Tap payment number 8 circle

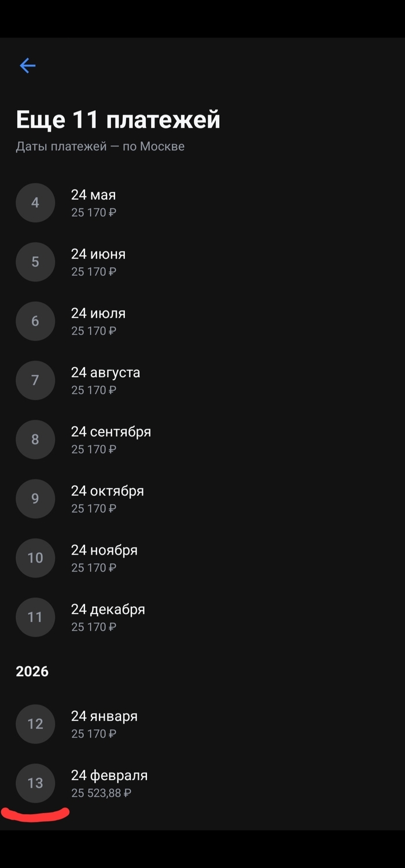[x=35, y=439]
